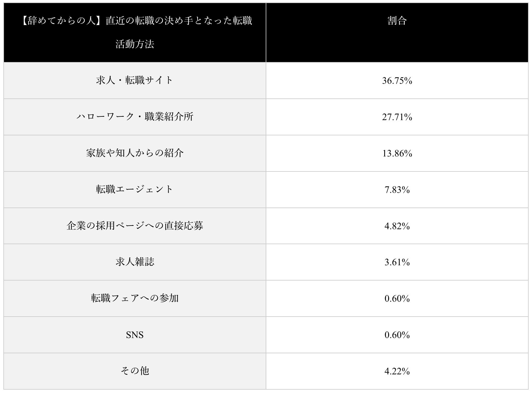This screenshot has width=532, height=393.
Task: Click the 27.71% value cell
Action: [397, 117]
